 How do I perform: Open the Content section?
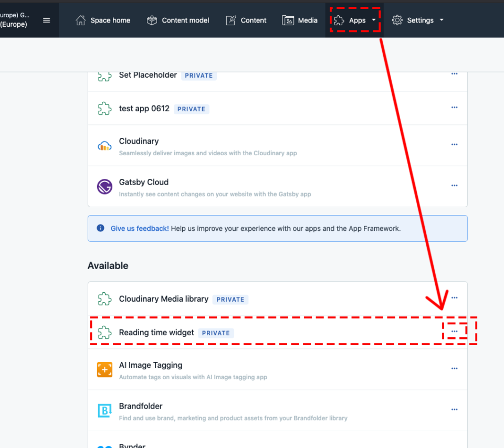[x=246, y=20]
